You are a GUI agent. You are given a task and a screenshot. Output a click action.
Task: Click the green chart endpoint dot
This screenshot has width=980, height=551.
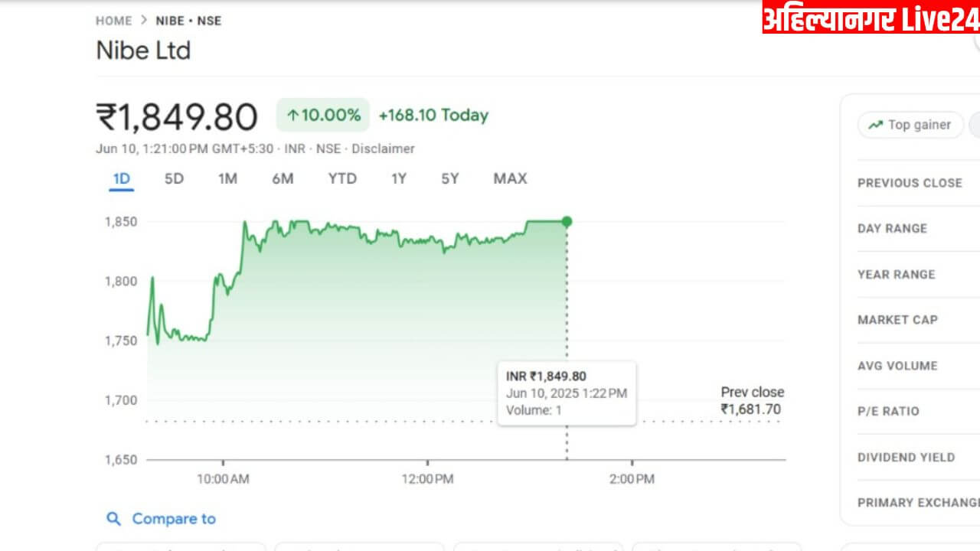[x=567, y=222]
